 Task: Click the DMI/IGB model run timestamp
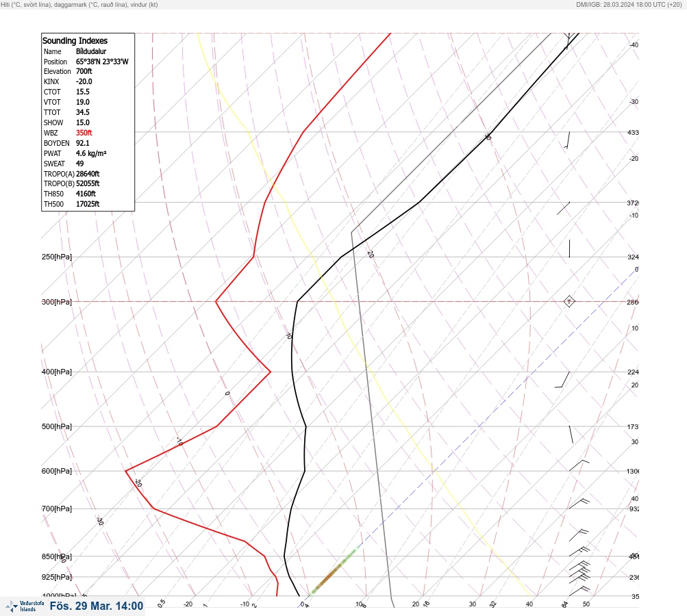pyautogui.click(x=629, y=4)
